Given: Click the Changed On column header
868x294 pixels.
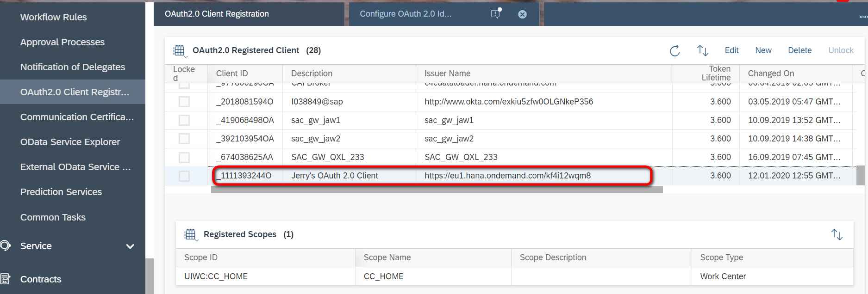Looking at the screenshot, I should 796,73.
